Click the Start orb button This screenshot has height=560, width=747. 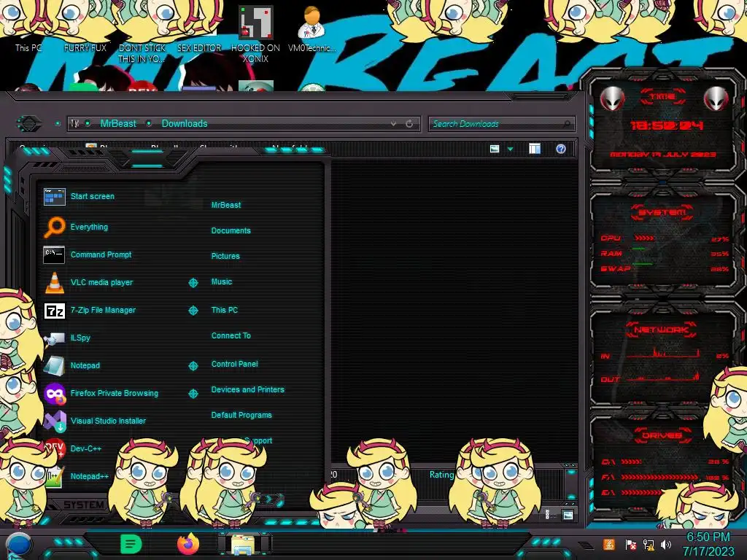coord(19,545)
